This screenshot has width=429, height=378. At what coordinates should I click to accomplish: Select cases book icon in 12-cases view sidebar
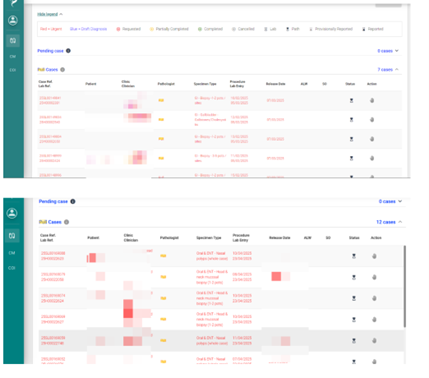pos(12,236)
